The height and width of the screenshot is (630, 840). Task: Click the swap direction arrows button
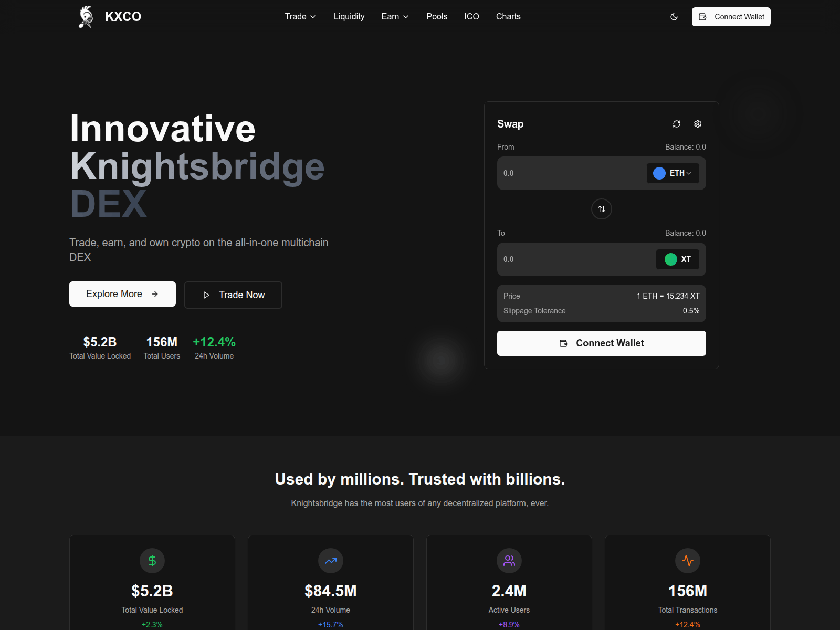tap(602, 209)
